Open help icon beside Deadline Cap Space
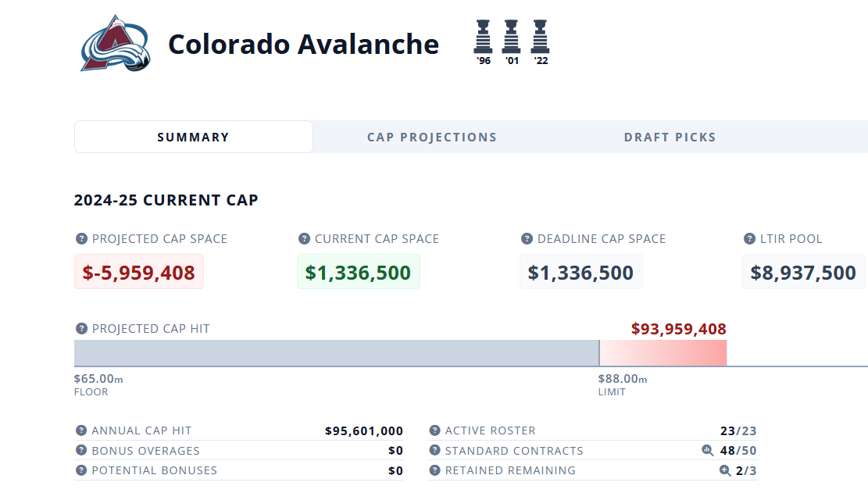 (x=527, y=239)
